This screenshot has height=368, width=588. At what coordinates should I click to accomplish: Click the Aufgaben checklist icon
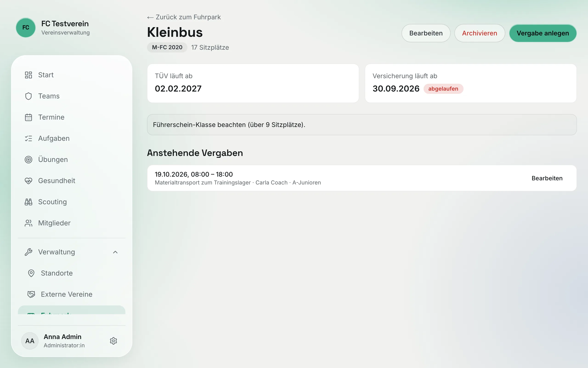[x=28, y=138]
